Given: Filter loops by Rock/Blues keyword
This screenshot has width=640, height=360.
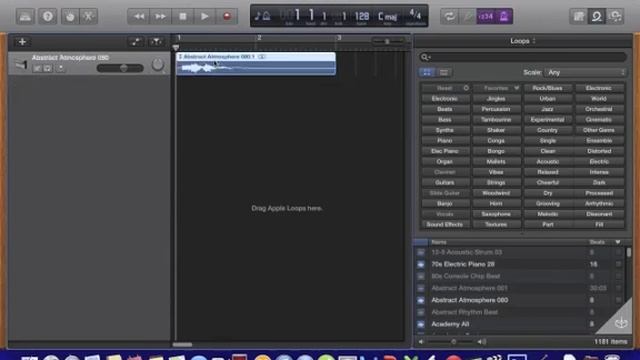Looking at the screenshot, I should (x=548, y=88).
